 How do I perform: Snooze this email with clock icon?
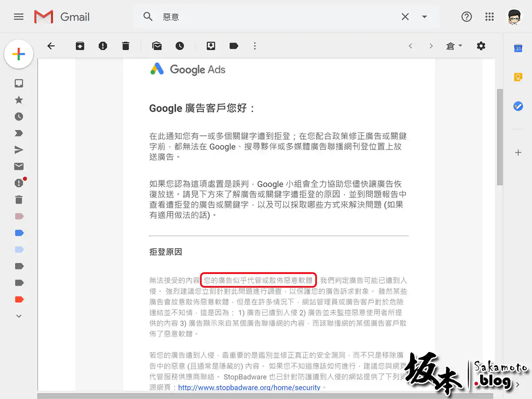[x=180, y=46]
